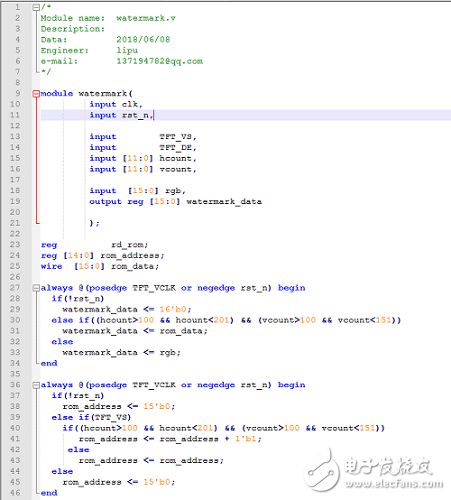Click 'vcount' input declaration on line 16
Viewport: 451px width, 500px height.
point(177,169)
